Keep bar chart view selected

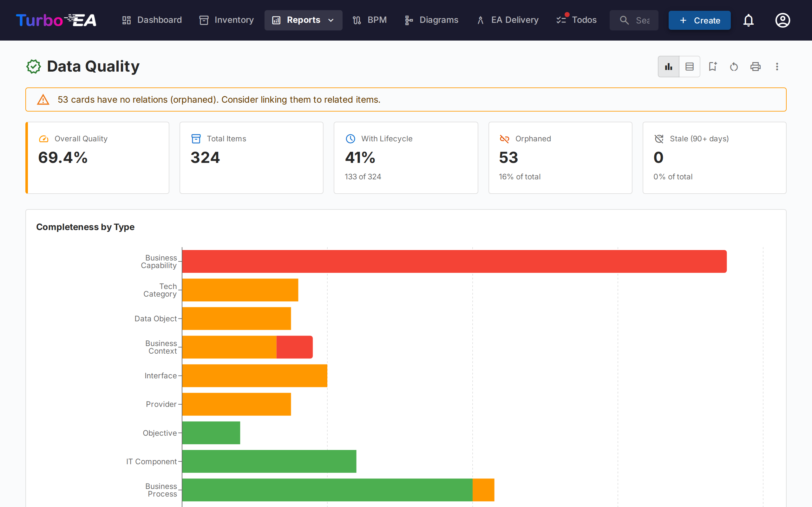[668, 67]
